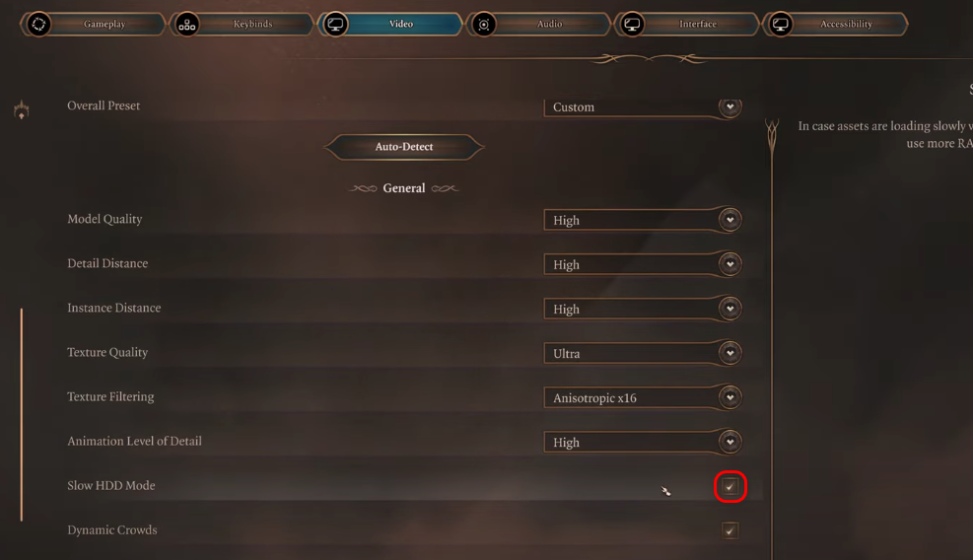Open the Detail Distance High dropdown
Viewport: 973px width, 560px height.
click(x=642, y=264)
